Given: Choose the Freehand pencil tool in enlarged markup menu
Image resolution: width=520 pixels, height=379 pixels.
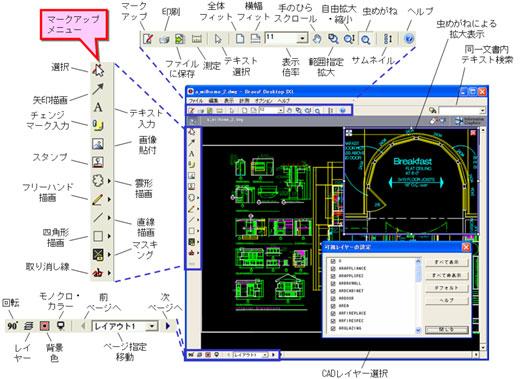Looking at the screenshot, I should (98, 199).
